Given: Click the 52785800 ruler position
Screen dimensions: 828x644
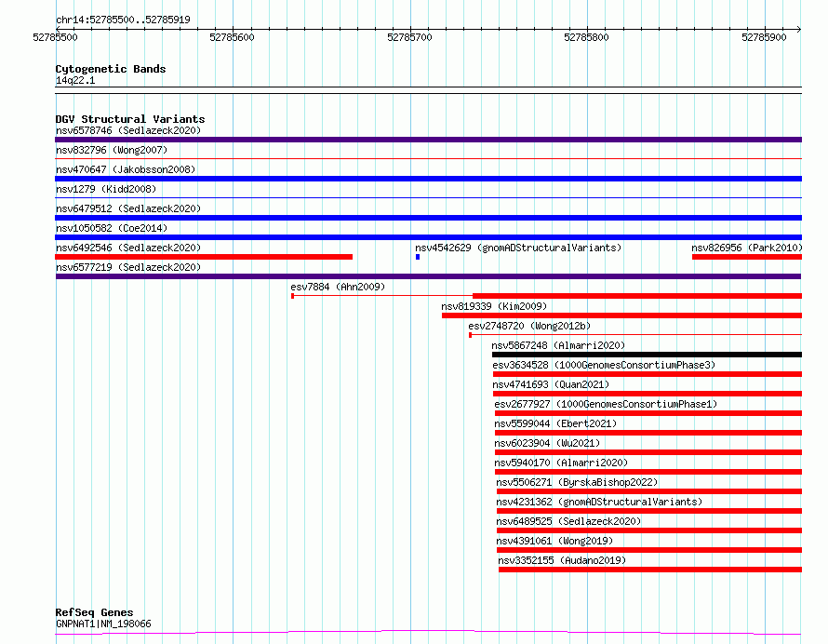Looking at the screenshot, I should coord(586,37).
